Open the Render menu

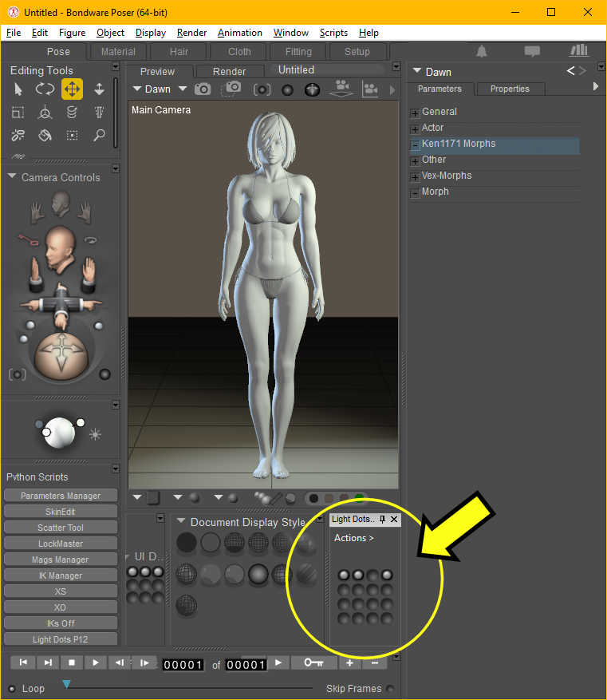click(x=191, y=33)
